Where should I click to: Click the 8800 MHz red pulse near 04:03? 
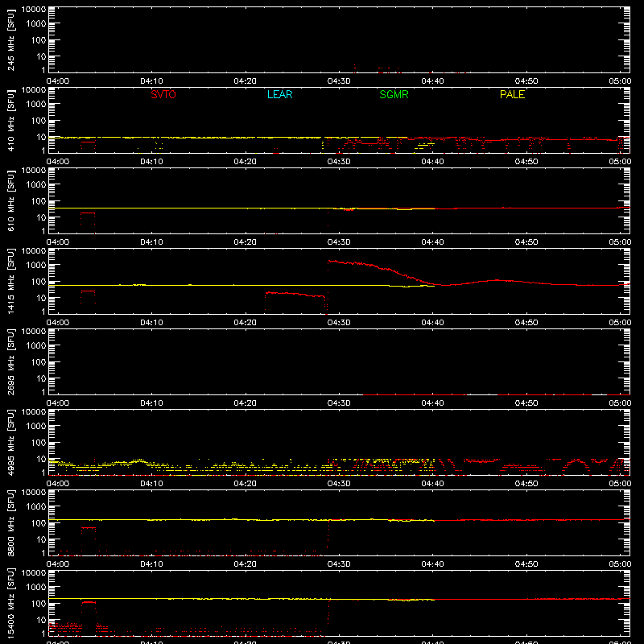[89, 528]
